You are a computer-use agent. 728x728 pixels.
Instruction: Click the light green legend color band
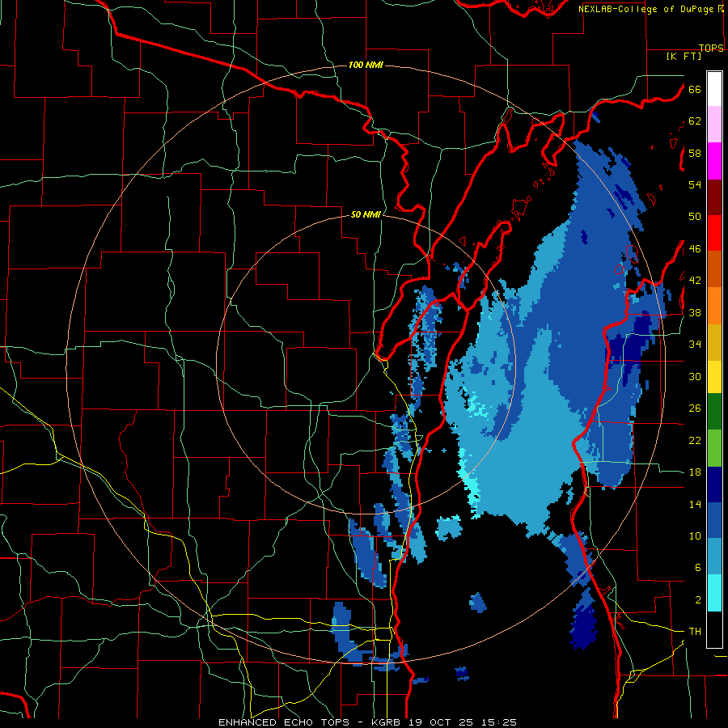point(714,448)
